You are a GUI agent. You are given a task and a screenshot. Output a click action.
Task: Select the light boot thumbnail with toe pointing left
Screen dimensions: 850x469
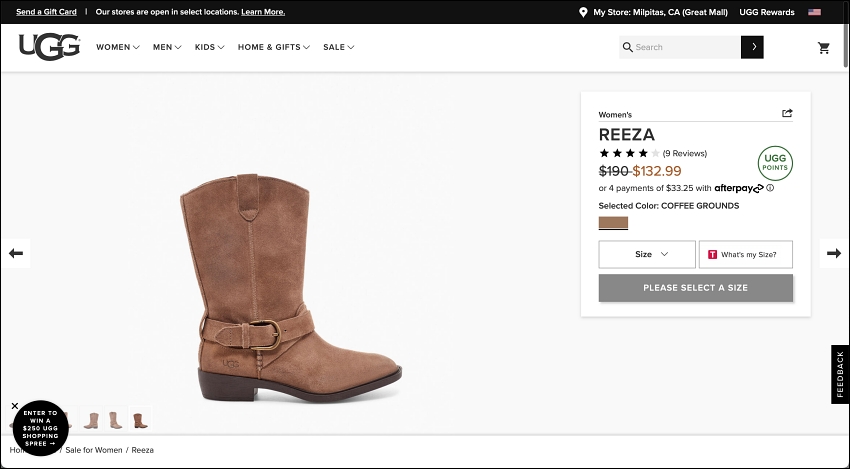91,420
